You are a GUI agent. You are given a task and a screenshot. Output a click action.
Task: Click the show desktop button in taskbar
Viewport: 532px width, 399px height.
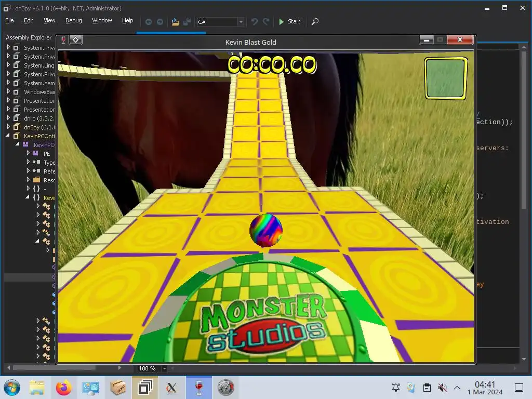519,388
